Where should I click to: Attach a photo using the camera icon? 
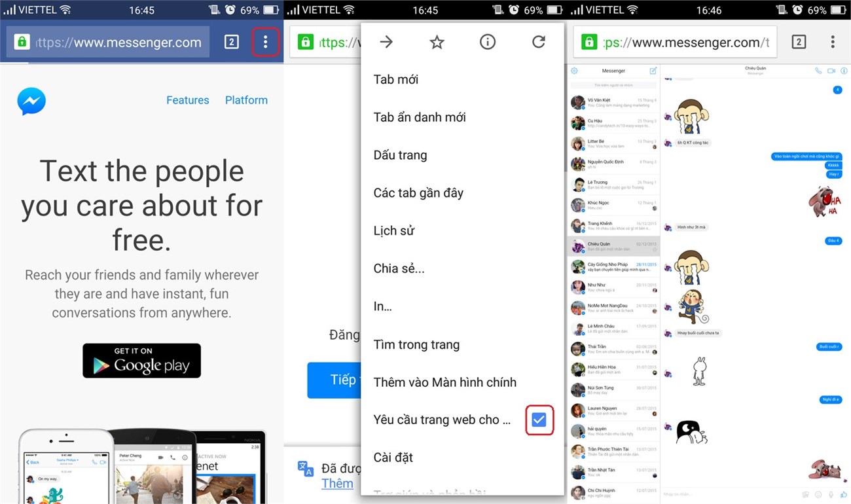tap(805, 495)
